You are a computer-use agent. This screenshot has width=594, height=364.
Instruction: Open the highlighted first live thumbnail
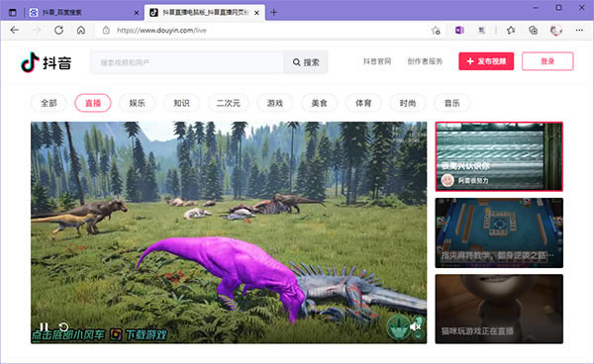pos(499,156)
